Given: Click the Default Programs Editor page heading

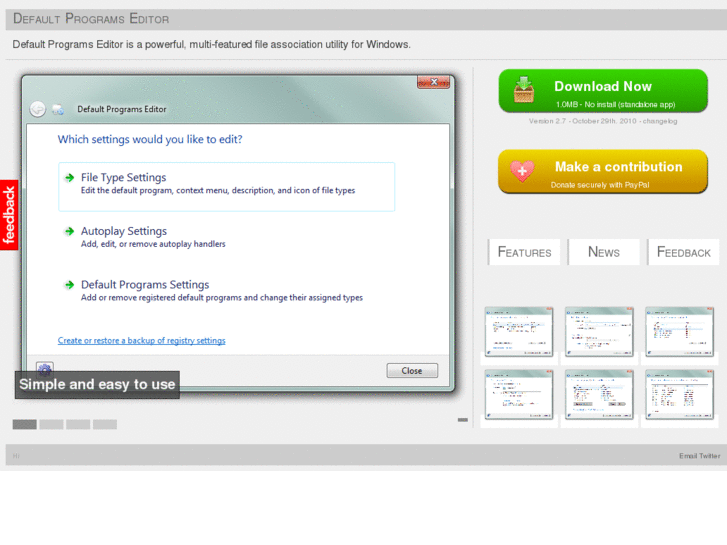Looking at the screenshot, I should coord(91,19).
